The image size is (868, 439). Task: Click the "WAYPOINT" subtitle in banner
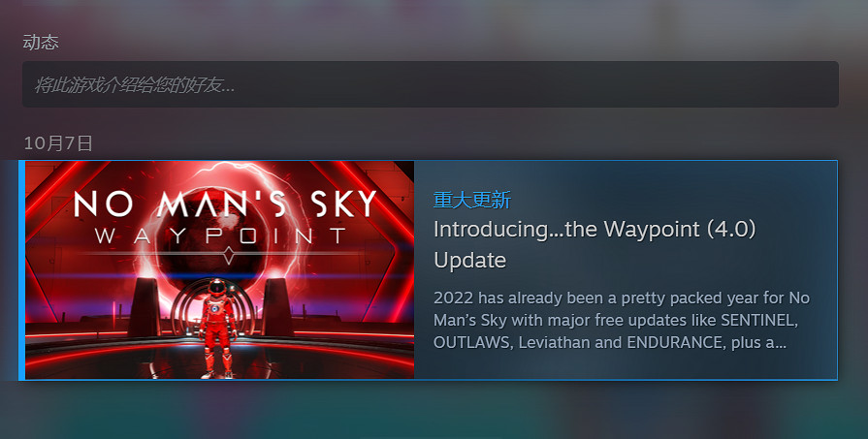221,236
